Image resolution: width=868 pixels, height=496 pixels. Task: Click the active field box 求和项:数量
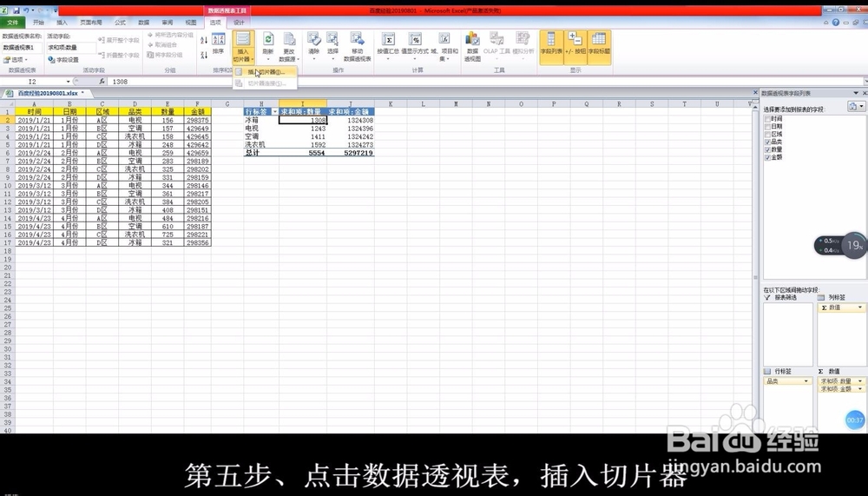click(71, 48)
